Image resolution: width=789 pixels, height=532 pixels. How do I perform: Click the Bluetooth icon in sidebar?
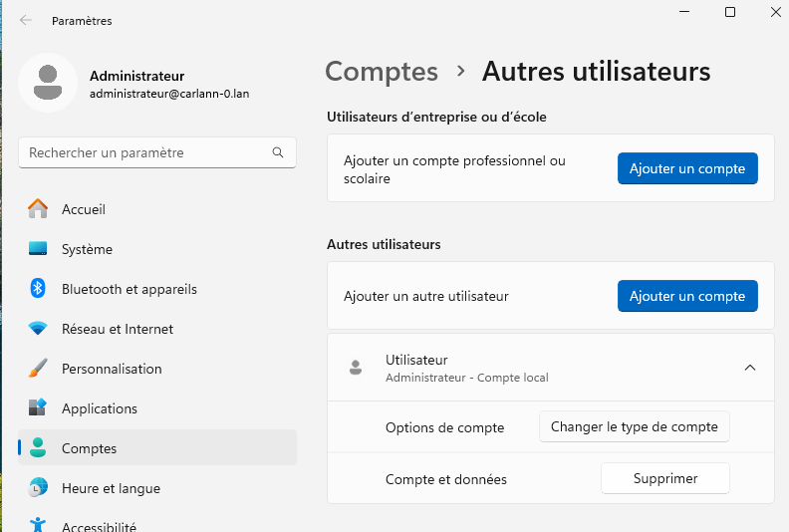[38, 288]
